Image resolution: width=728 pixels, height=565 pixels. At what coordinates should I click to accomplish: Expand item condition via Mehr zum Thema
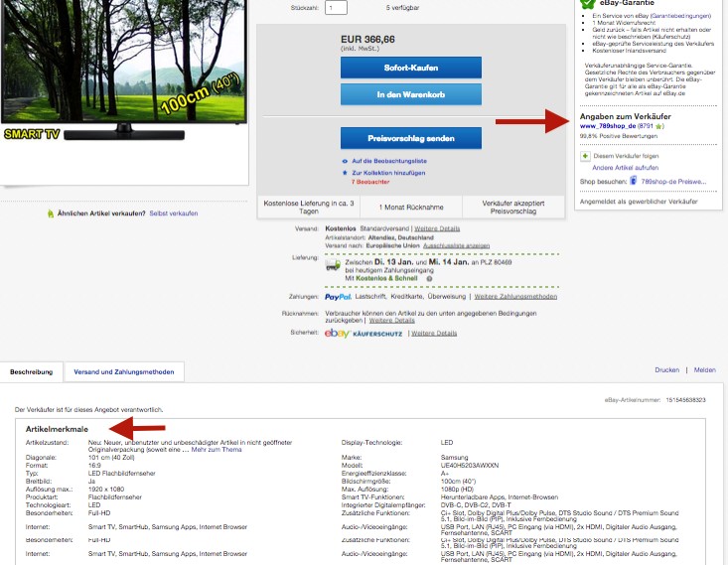(x=216, y=450)
